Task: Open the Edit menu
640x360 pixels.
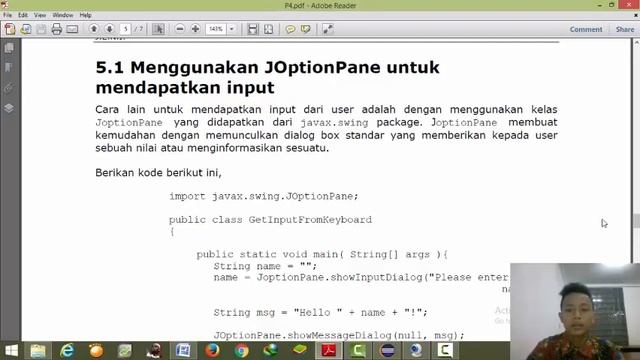Action: pos(23,15)
